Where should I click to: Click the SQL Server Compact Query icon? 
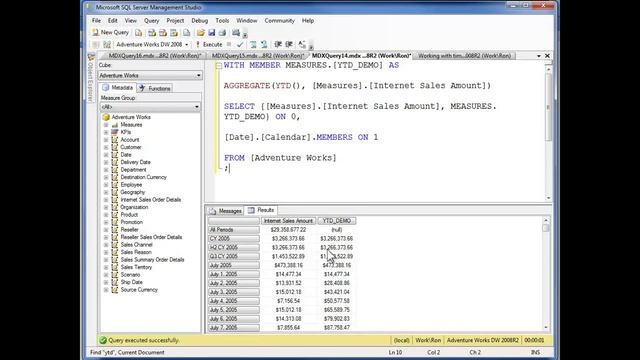click(x=187, y=33)
